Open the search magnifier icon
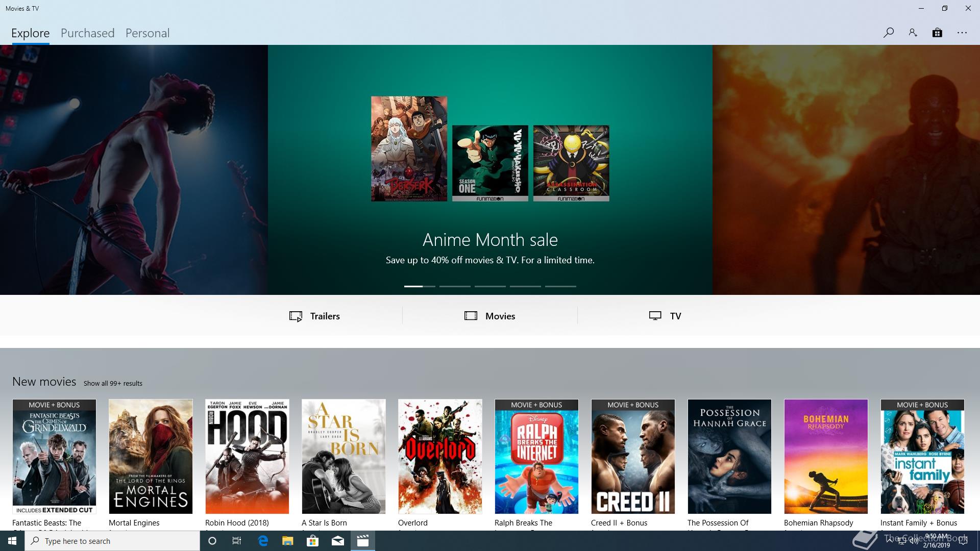 (888, 33)
